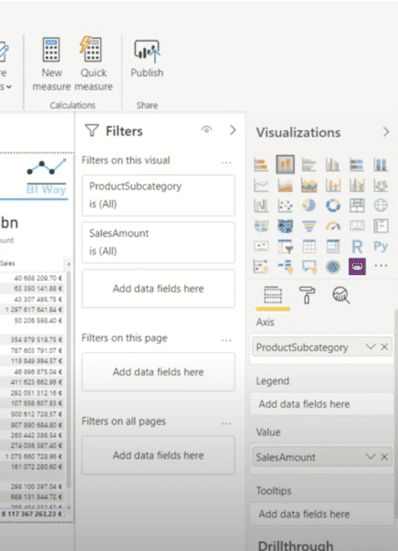
Task: Choose the Clustered column chart visual
Action: pos(333,164)
